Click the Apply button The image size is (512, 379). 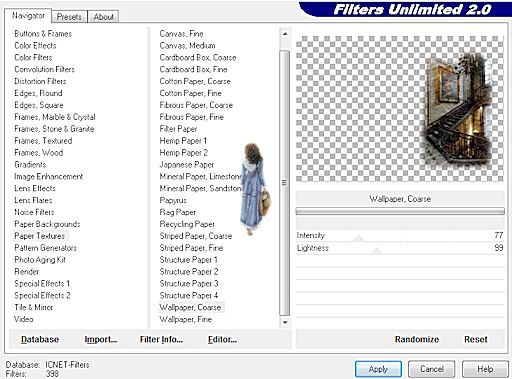[378, 369]
